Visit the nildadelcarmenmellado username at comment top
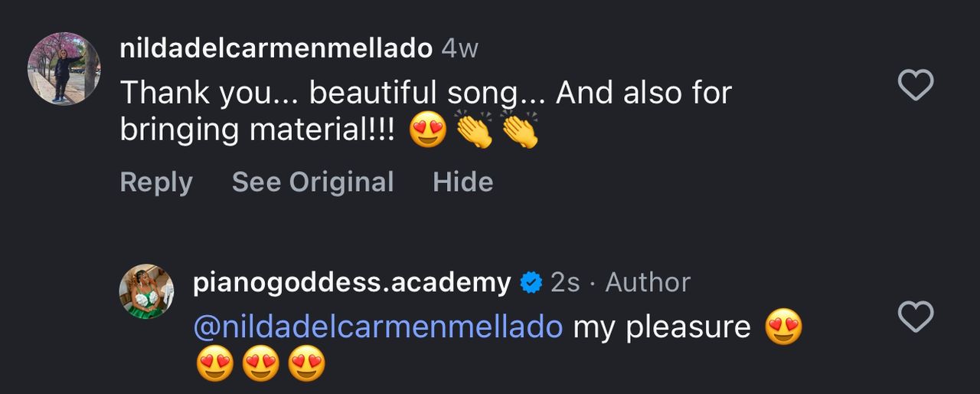Image resolution: width=980 pixels, height=394 pixels. [276, 48]
